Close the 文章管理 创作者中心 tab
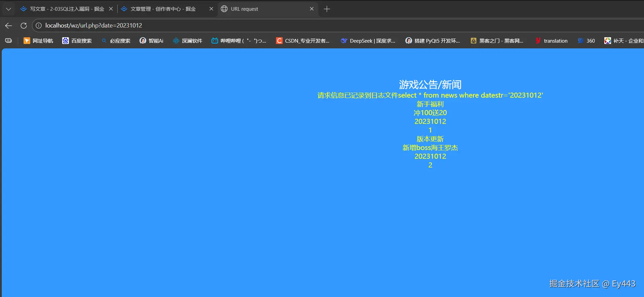The image size is (644, 297). [x=211, y=9]
